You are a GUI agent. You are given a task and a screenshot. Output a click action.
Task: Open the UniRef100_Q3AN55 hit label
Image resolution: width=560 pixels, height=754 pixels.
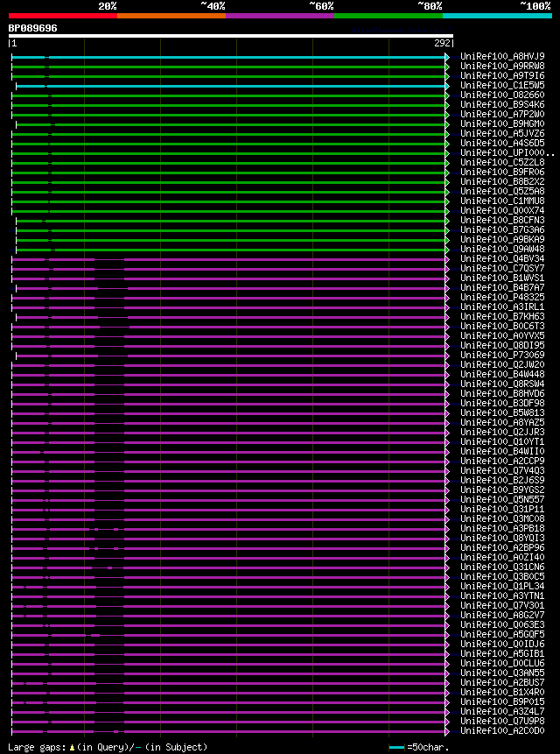[502, 673]
